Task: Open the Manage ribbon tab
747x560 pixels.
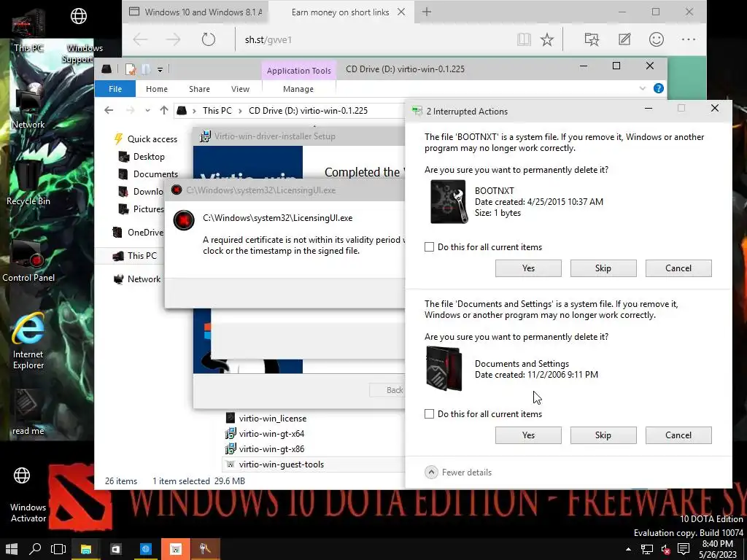Action: [298, 88]
